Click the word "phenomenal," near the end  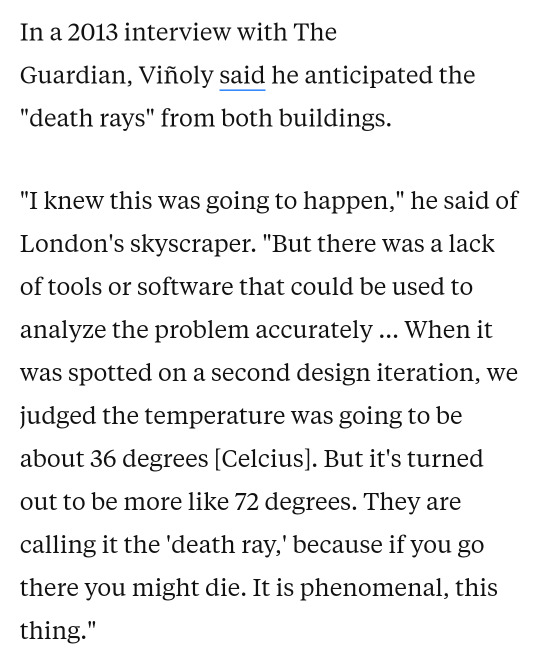[x=374, y=589]
